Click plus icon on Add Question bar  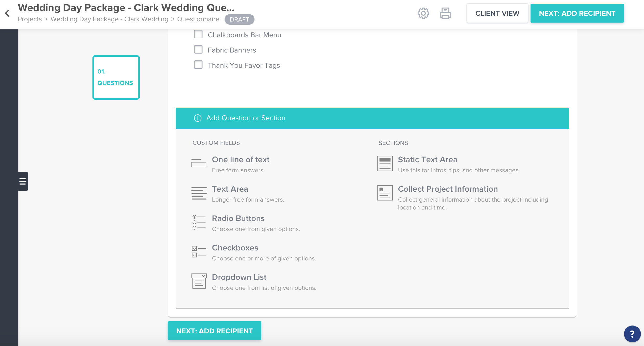coord(198,118)
